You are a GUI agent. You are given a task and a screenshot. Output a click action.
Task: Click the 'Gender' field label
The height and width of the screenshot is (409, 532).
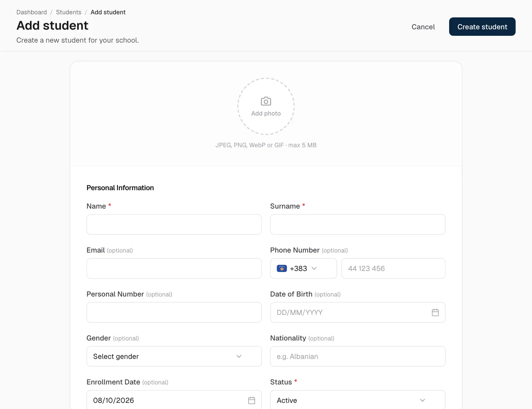pos(99,338)
